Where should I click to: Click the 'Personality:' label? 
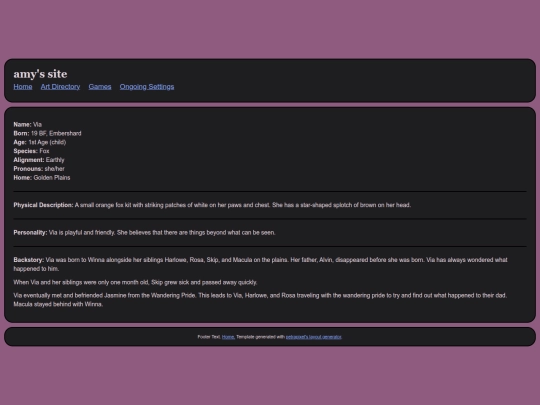coord(30,232)
